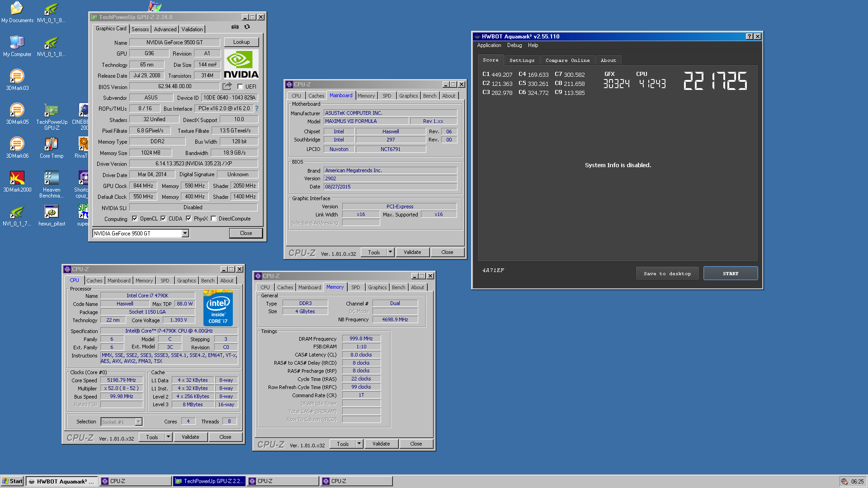Click the Lookup button in GPU-Z
This screenshot has height=488, width=868.
(241, 42)
